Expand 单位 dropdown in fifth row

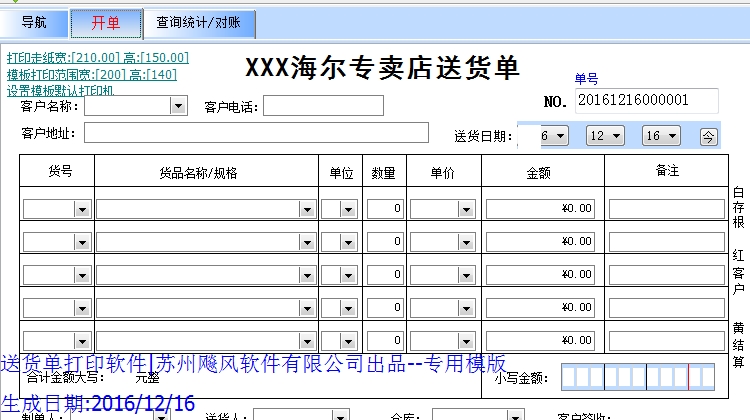348,341
